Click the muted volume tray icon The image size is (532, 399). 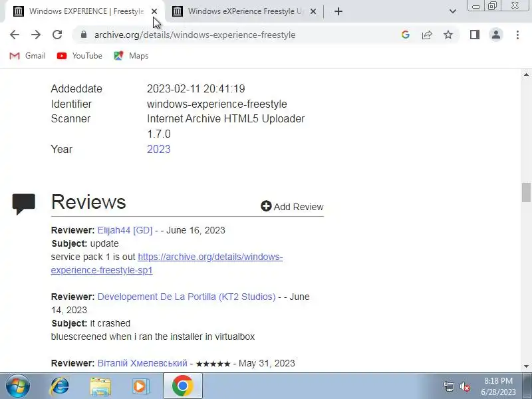(x=464, y=386)
